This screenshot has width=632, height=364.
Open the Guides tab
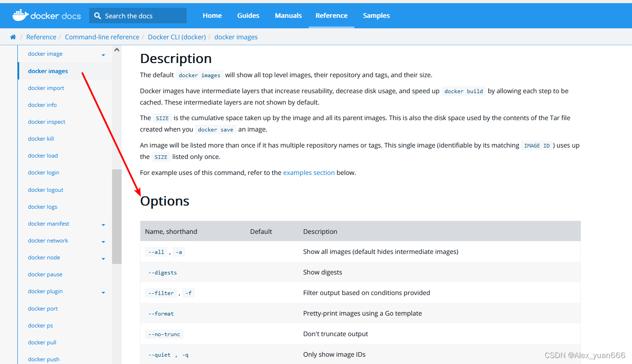coord(248,16)
